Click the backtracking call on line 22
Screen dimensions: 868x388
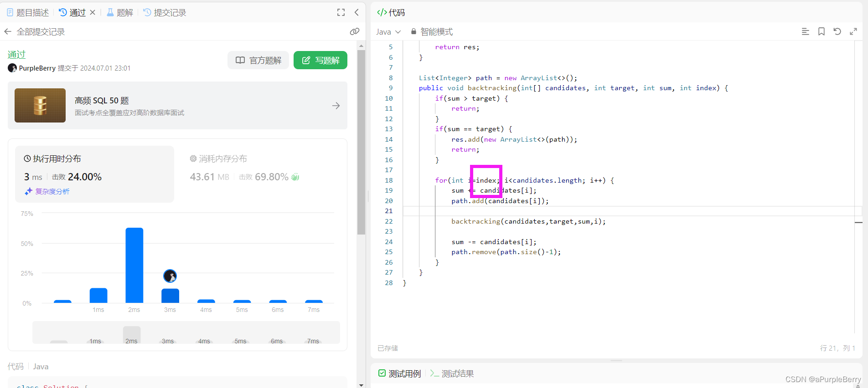coord(528,221)
